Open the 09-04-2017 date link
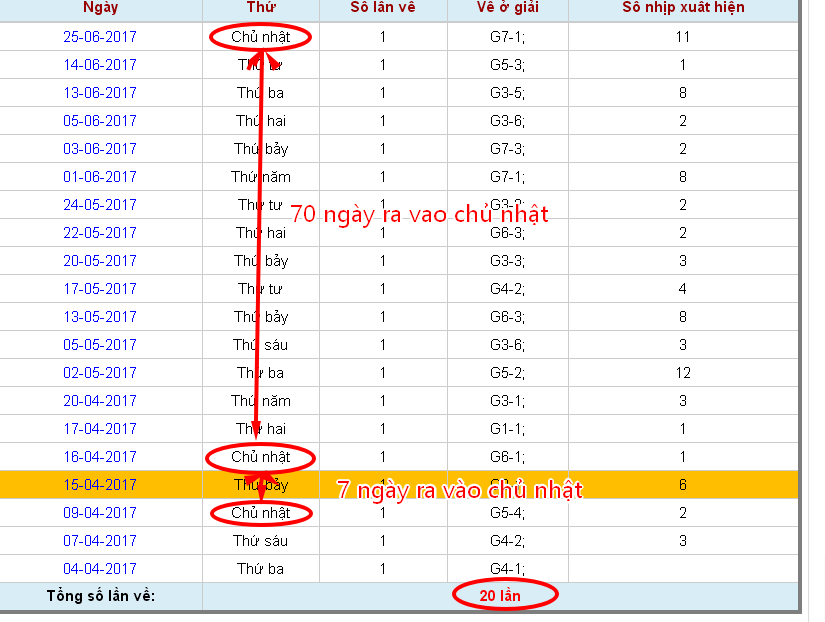Image resolution: width=825 pixels, height=622 pixels. coord(100,513)
